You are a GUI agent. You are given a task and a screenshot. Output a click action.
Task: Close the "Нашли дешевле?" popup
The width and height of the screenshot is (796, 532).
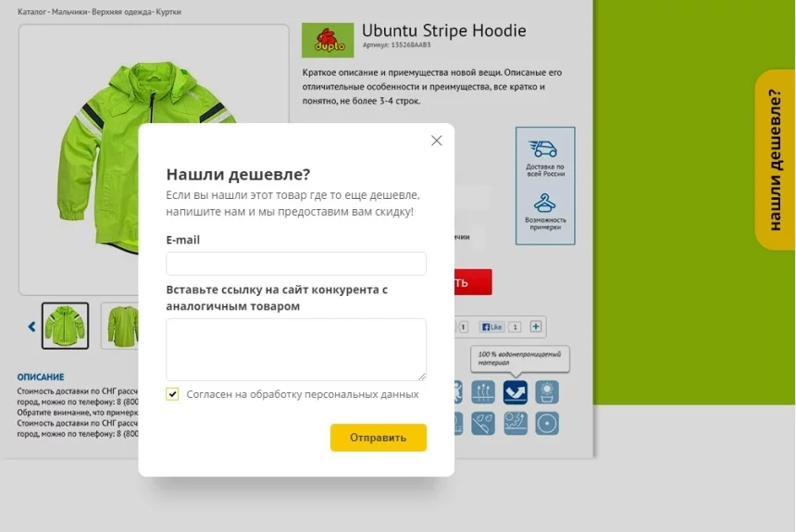click(x=437, y=141)
